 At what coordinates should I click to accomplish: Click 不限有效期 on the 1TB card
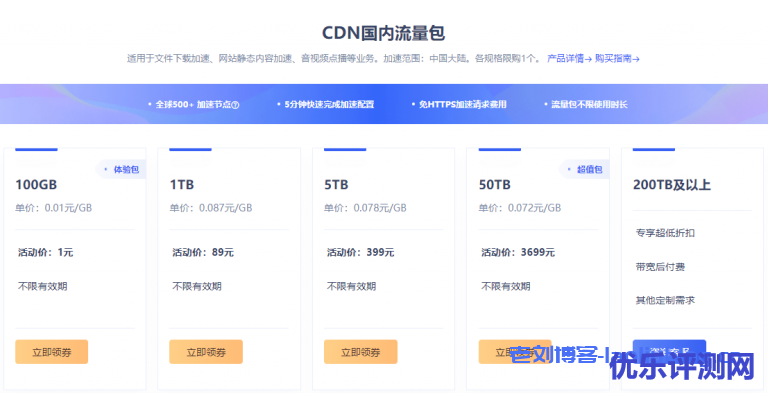click(197, 286)
